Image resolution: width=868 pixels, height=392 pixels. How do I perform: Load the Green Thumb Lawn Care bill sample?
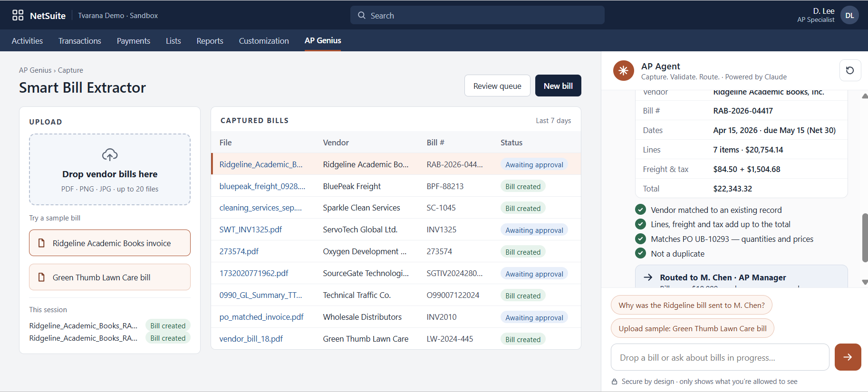[x=110, y=277]
